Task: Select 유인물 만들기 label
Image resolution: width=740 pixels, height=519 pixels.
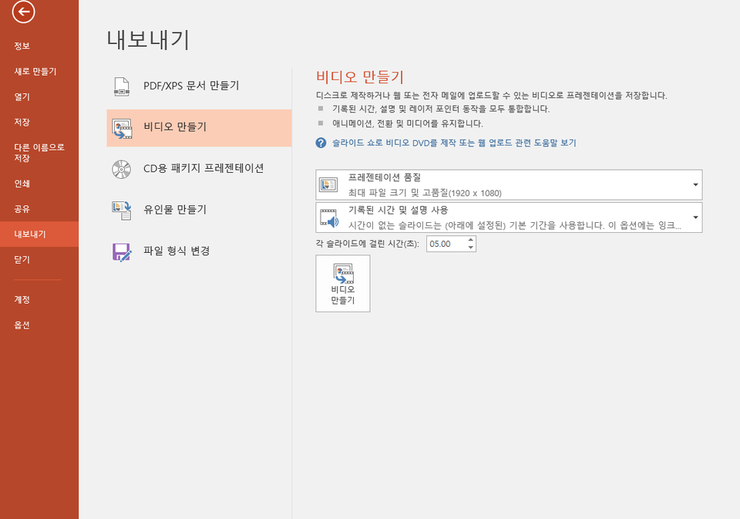Action: click(175, 209)
